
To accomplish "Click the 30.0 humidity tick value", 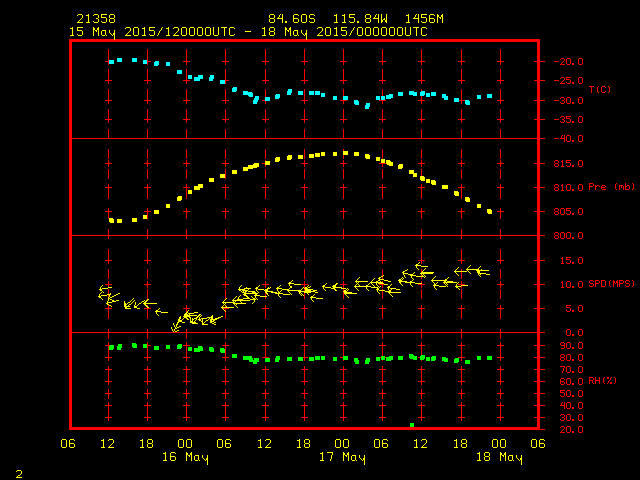I will 572,418.
